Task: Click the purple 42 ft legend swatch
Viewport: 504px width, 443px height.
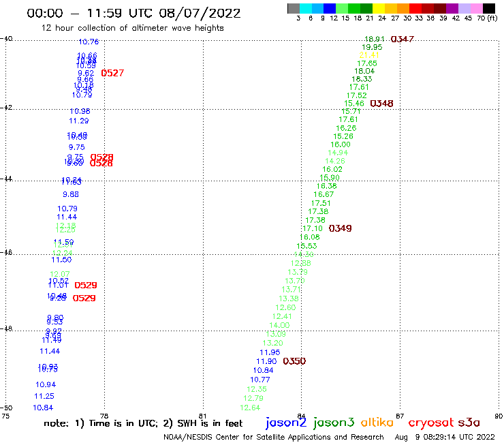Action: click(x=452, y=8)
